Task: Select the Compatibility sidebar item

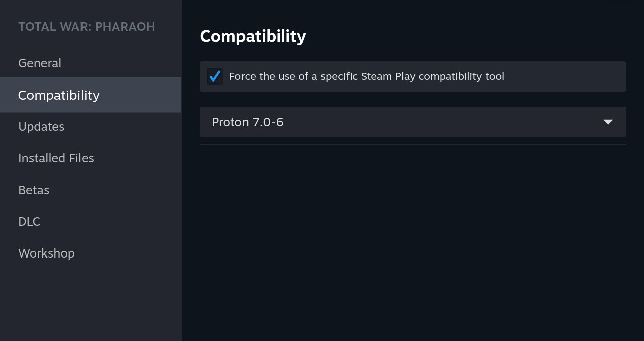Action: pos(59,95)
